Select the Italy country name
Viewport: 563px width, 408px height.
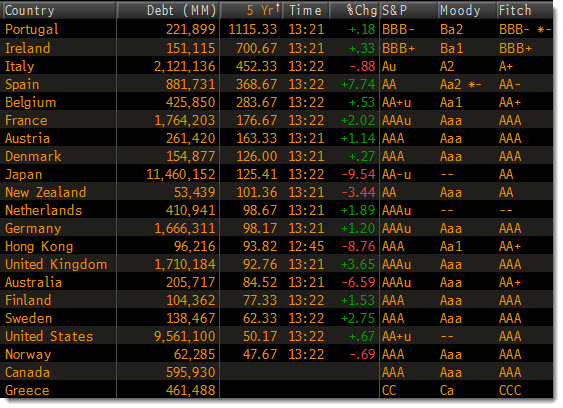[20, 66]
